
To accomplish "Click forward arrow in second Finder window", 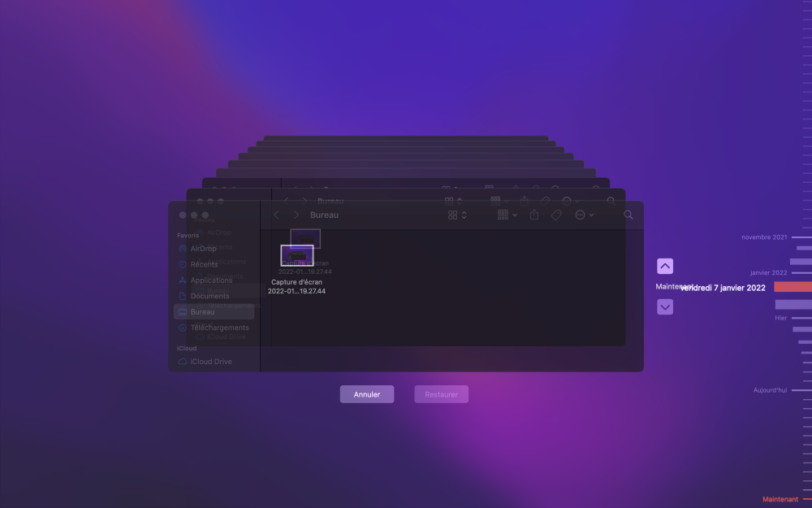I will pyautogui.click(x=304, y=201).
